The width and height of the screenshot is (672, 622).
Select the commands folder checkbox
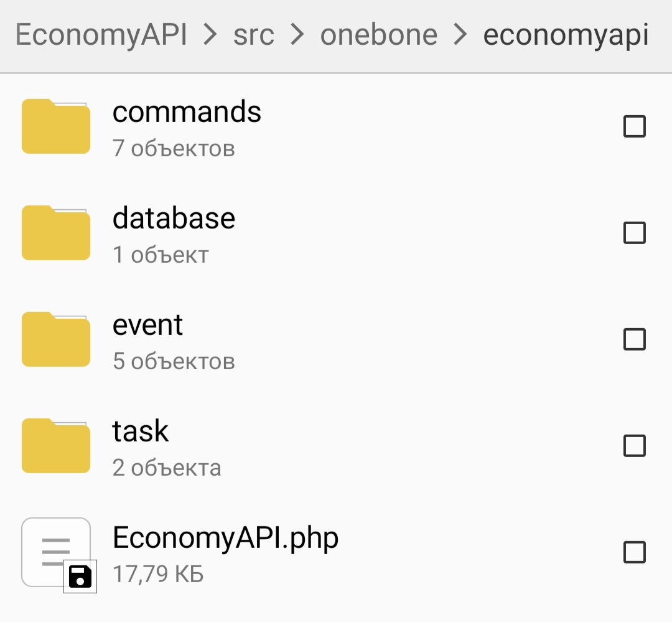click(x=634, y=127)
